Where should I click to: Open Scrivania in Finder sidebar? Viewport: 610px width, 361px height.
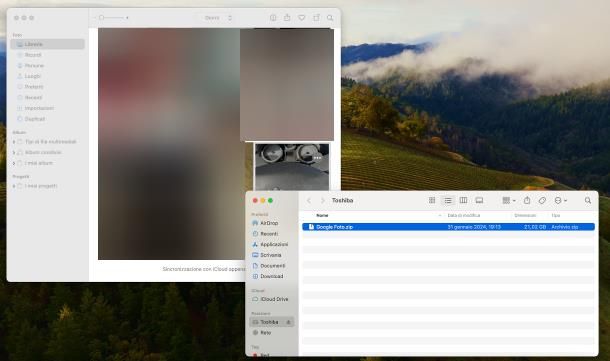(270, 255)
